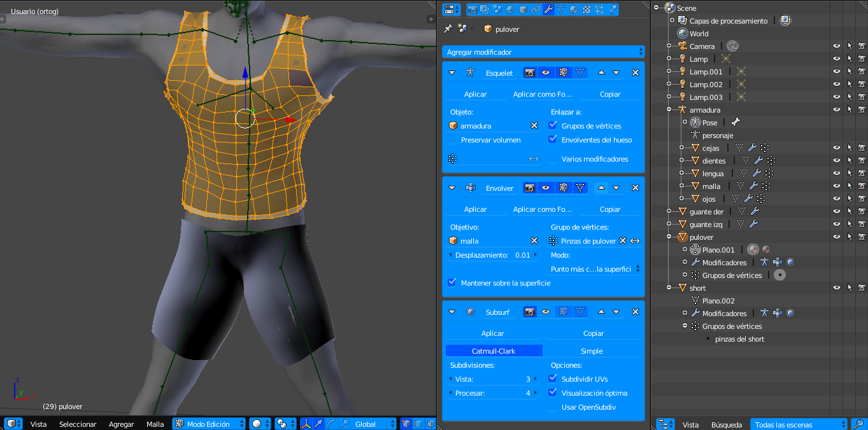Open the Modo Edición mode selector
Image resolution: width=868 pixels, height=430 pixels.
tap(210, 424)
